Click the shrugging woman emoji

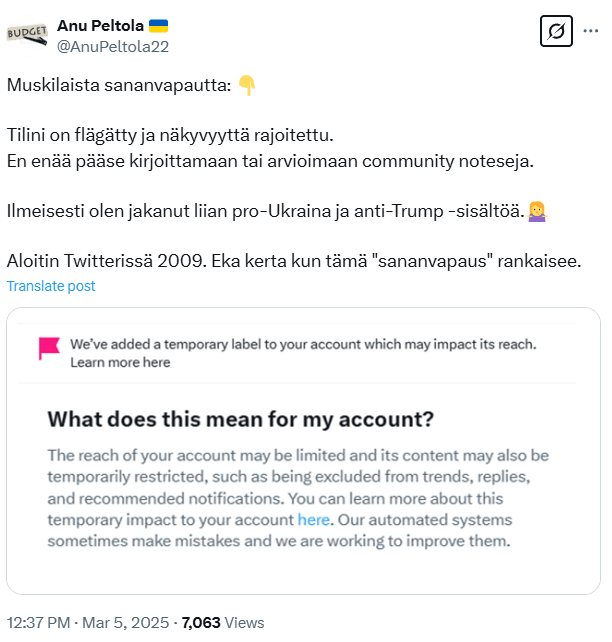[x=536, y=212]
